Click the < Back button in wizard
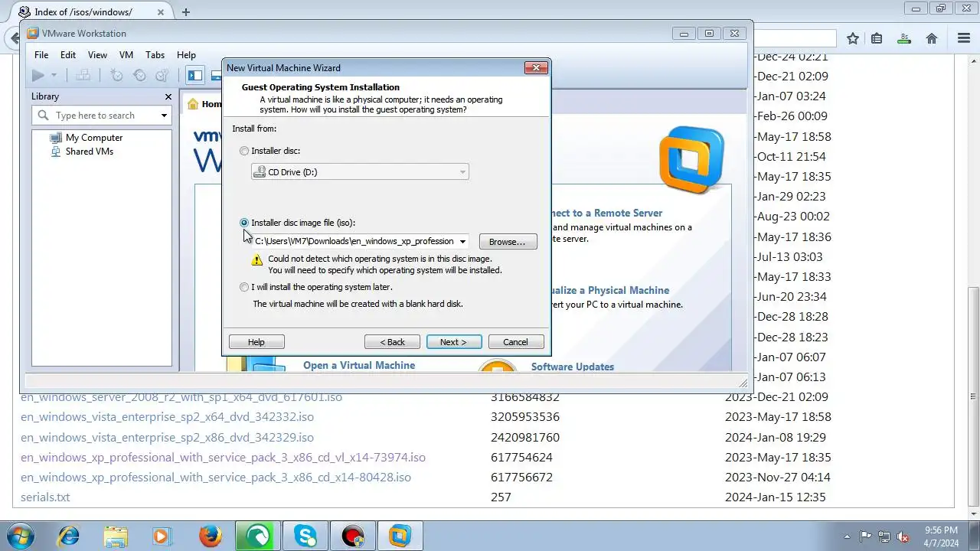The height and width of the screenshot is (551, 980). 392,342
